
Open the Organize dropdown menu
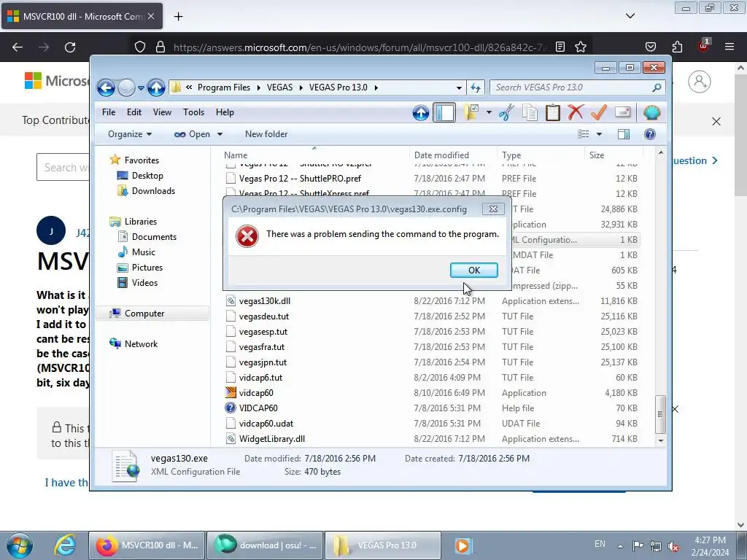point(130,134)
